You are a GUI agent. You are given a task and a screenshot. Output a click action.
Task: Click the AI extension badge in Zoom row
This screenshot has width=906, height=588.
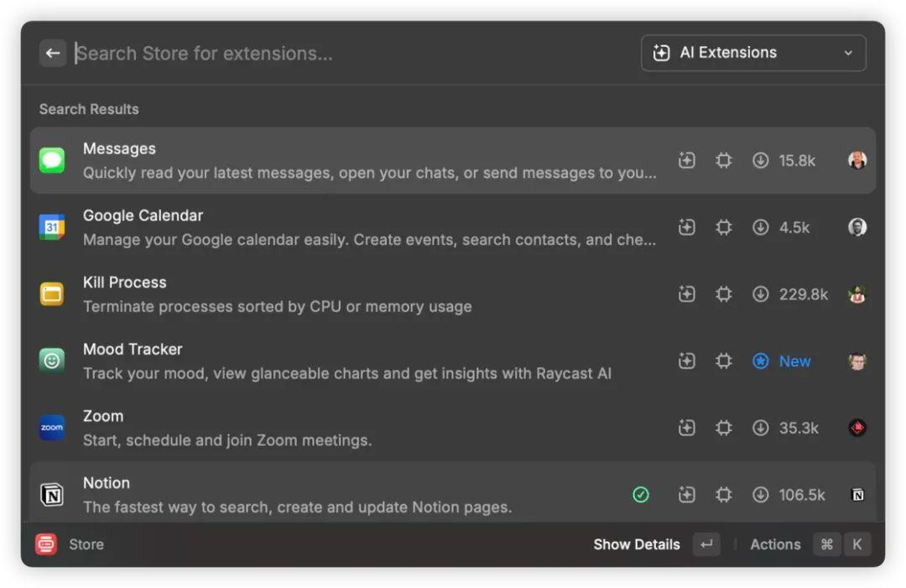tap(686, 428)
